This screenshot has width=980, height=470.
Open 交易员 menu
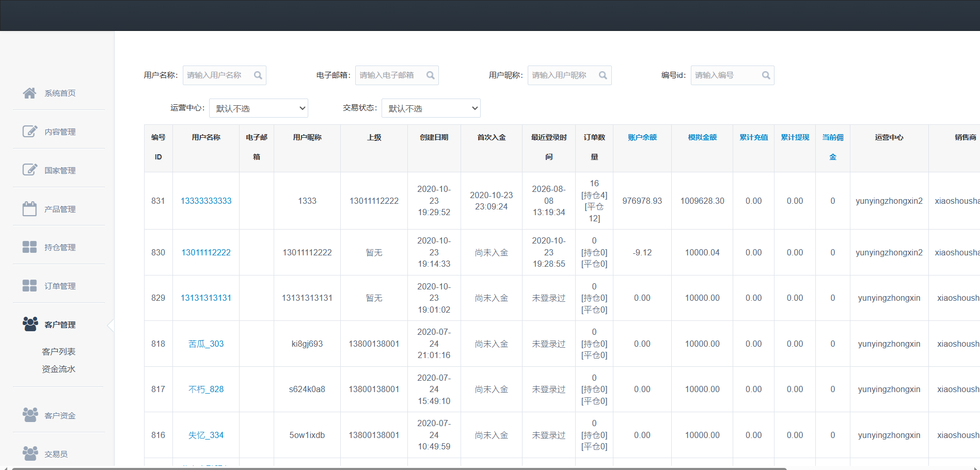56,455
